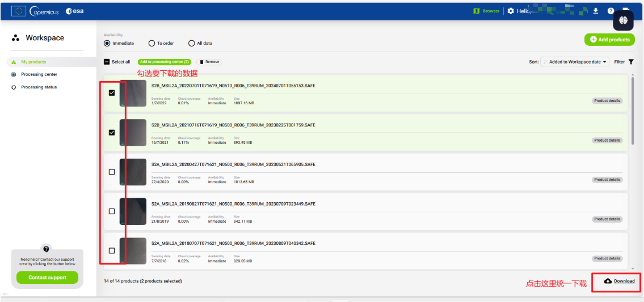Open Product details for S2B 20210716 product

point(607,141)
